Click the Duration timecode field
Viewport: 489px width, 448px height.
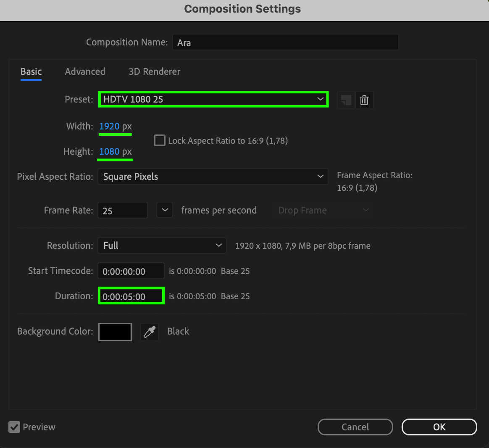click(131, 296)
